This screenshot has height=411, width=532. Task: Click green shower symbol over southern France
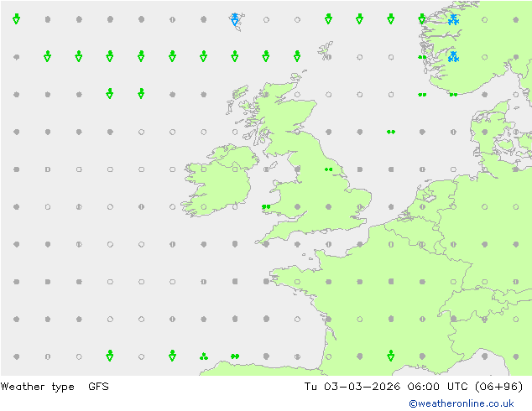click(x=391, y=356)
